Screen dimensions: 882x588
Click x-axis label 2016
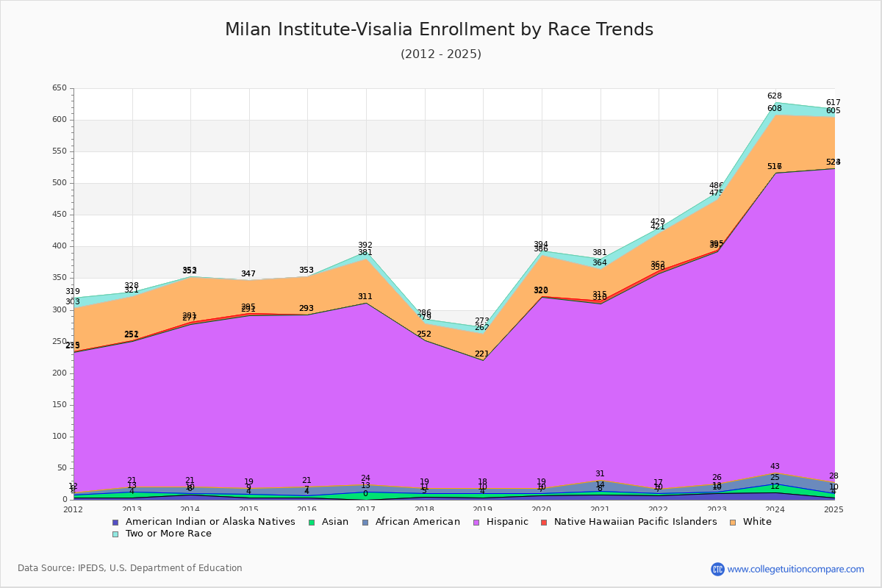[x=307, y=509]
